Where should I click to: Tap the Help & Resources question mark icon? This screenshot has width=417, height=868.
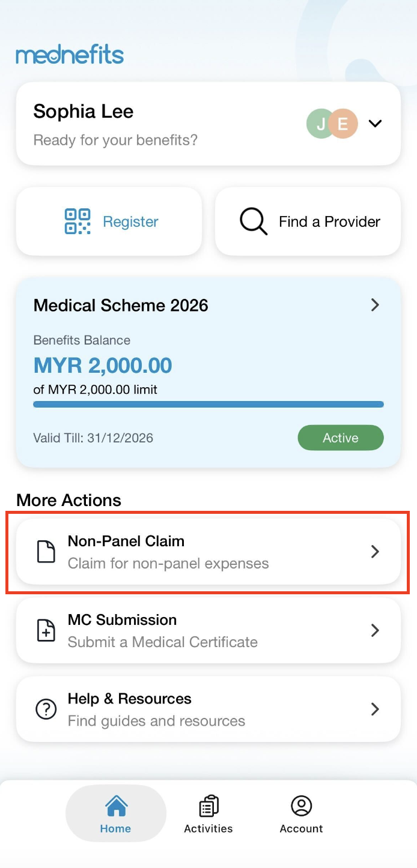coord(46,709)
